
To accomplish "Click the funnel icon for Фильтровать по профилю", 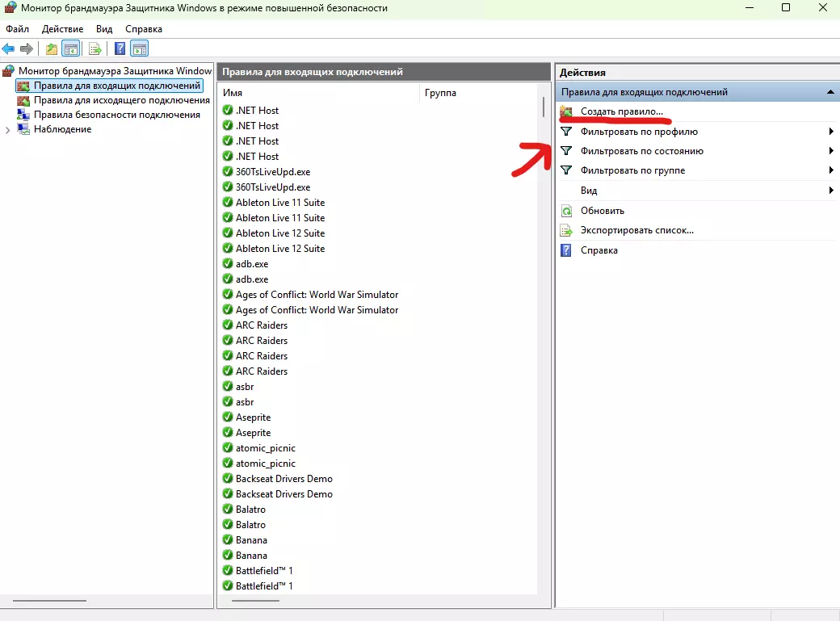I will tap(566, 132).
